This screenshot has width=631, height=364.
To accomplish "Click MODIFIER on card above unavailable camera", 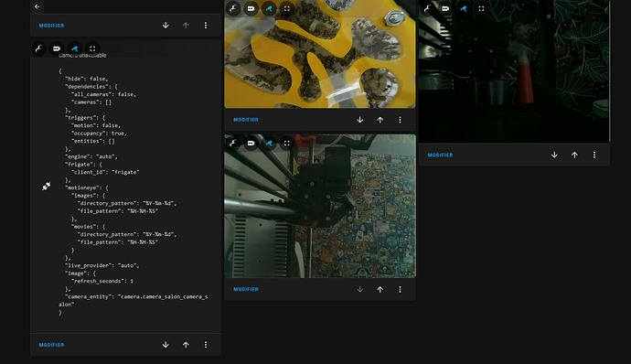I will pyautogui.click(x=51, y=26).
